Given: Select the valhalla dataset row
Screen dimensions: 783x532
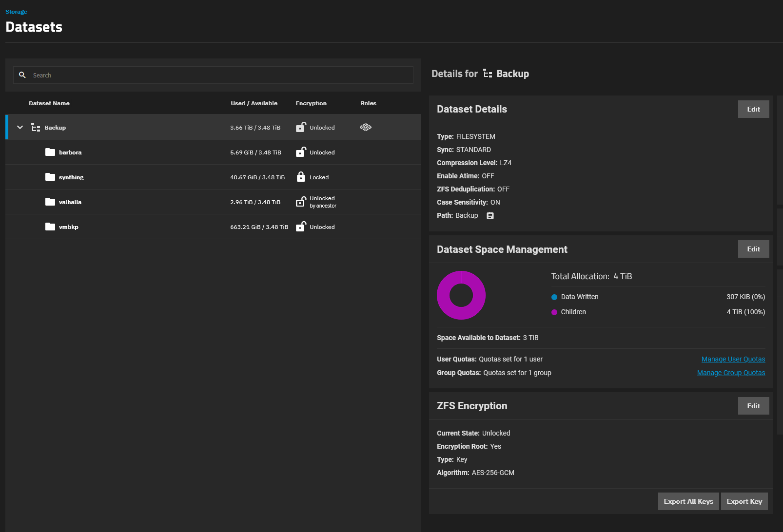Looking at the screenshot, I should tap(213, 202).
